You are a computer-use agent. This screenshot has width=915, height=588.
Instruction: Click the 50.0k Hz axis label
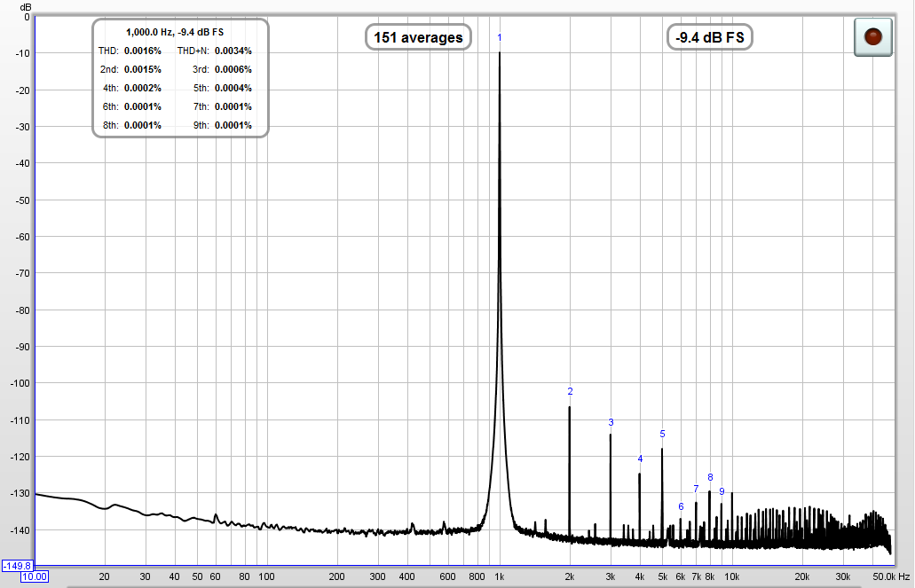[x=891, y=577]
